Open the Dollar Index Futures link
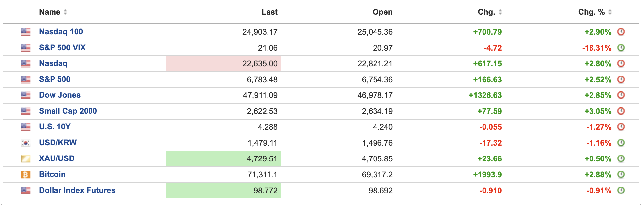 tap(77, 190)
